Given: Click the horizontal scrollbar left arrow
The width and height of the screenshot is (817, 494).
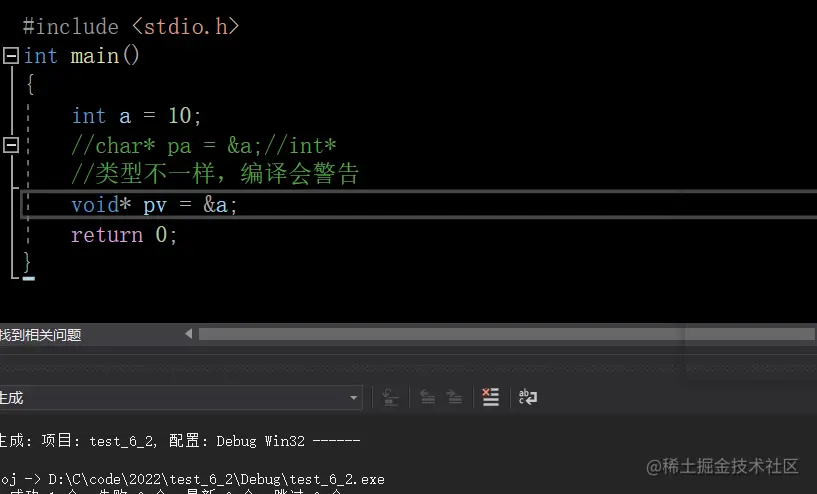Looking at the screenshot, I should pos(189,334).
